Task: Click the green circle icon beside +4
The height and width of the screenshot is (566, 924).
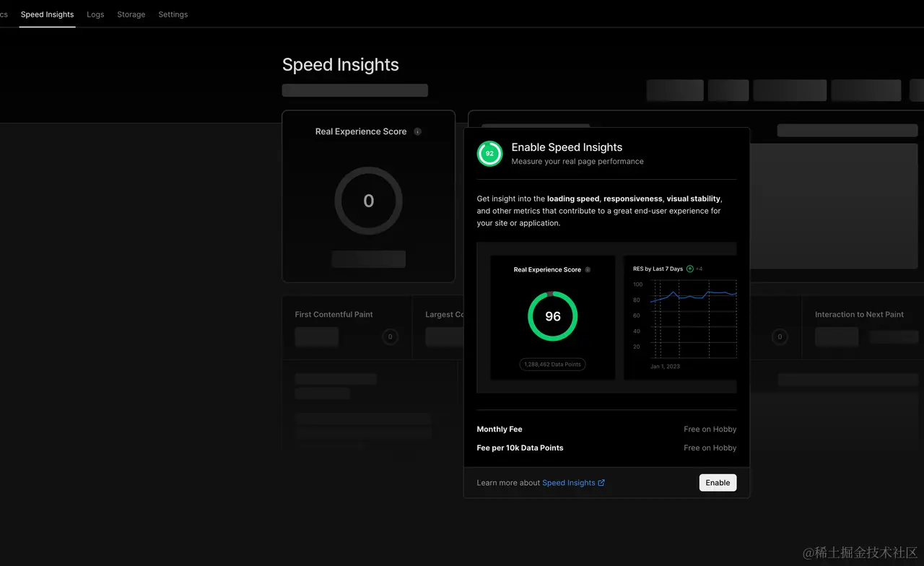Action: coord(690,269)
